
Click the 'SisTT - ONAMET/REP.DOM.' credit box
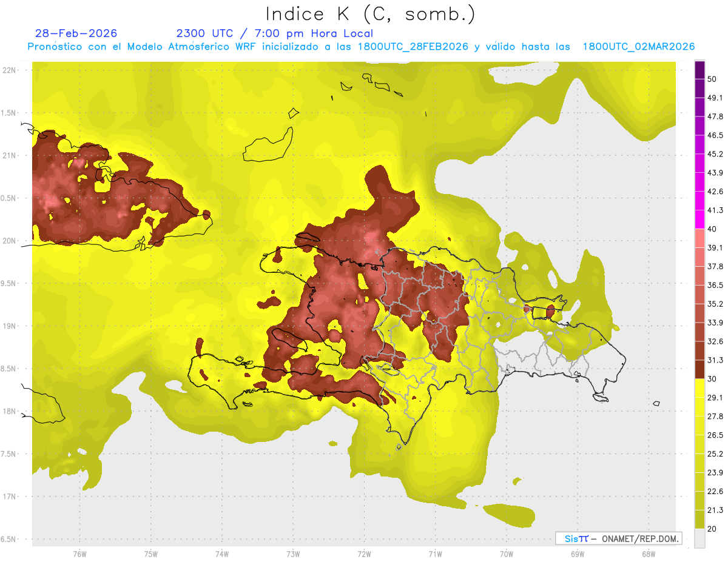coord(619,538)
